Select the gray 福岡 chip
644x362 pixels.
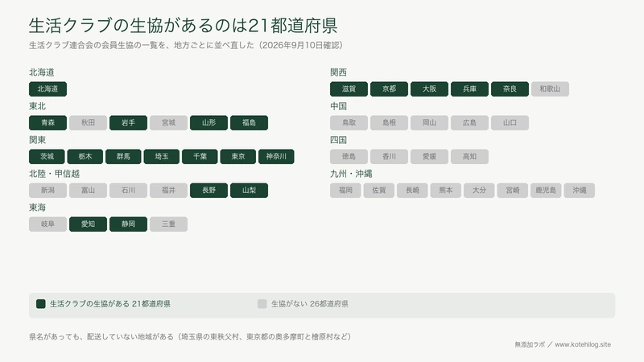pos(345,191)
